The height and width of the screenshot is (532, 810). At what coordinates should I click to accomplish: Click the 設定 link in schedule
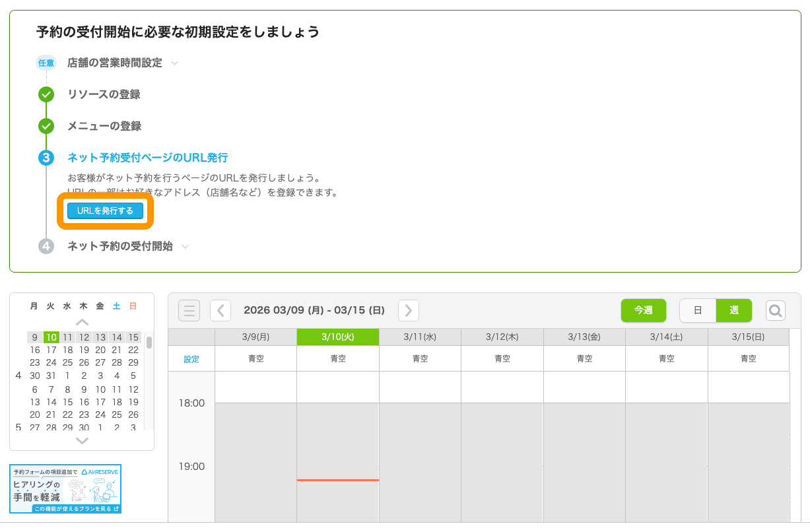point(191,359)
